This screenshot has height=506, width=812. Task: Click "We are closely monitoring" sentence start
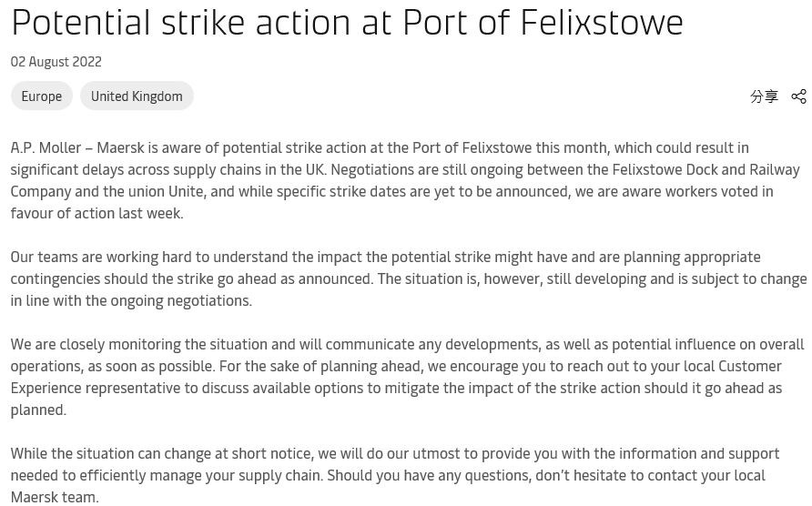[x=96, y=344]
